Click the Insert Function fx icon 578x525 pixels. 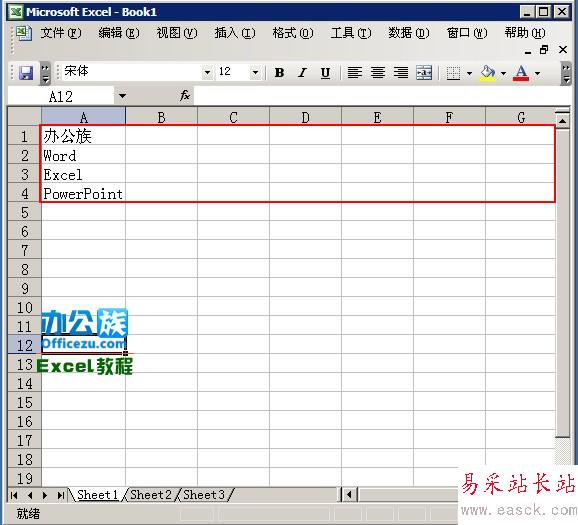pos(185,96)
